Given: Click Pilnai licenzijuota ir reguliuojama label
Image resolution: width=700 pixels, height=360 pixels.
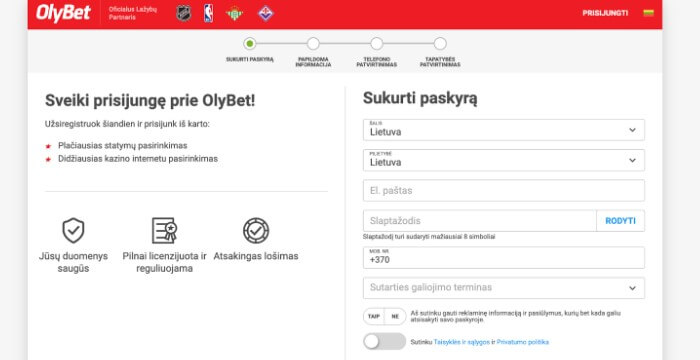Looking at the screenshot, I should click(164, 263).
